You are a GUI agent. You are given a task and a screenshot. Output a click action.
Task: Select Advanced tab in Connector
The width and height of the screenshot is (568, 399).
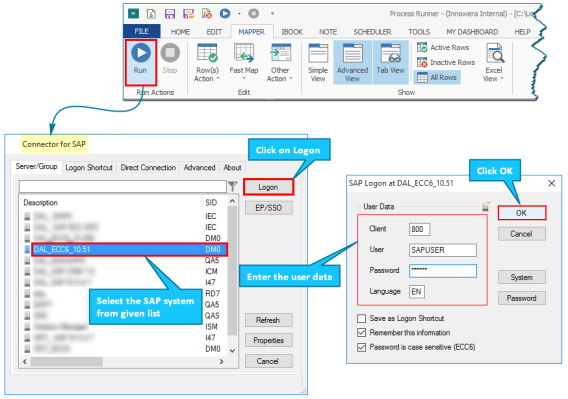pyautogui.click(x=200, y=167)
